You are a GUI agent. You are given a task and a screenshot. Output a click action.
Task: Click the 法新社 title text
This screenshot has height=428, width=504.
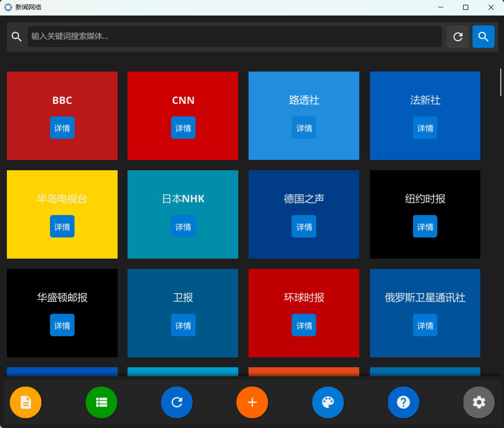click(x=425, y=100)
